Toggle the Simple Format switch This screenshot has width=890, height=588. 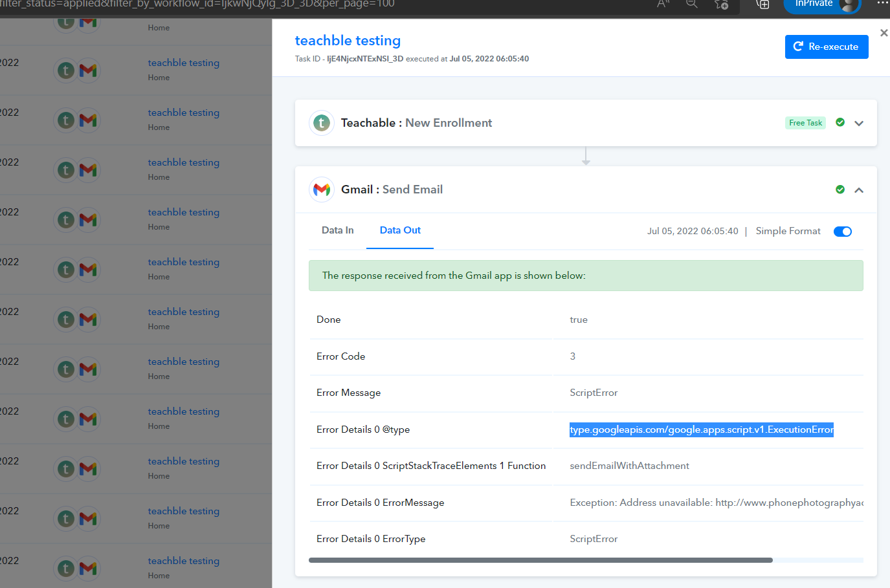point(843,232)
